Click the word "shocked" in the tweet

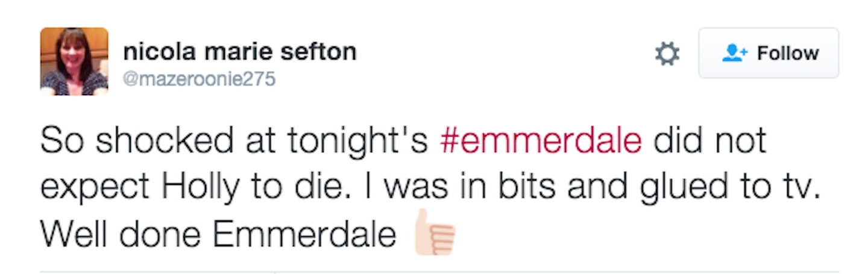[164, 142]
